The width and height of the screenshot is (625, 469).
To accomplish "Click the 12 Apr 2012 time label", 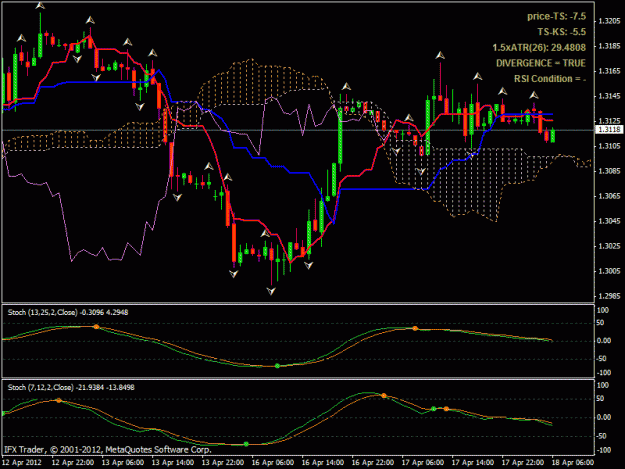I will 22,463.
